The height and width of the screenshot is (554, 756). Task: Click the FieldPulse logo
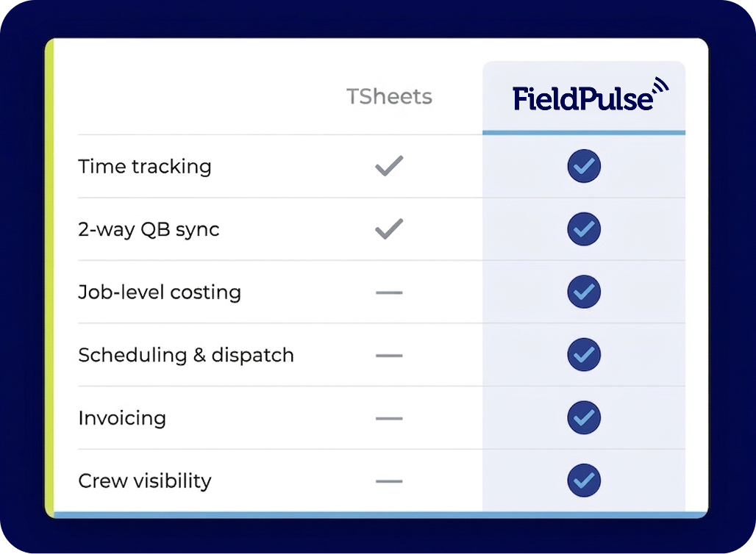(x=590, y=97)
